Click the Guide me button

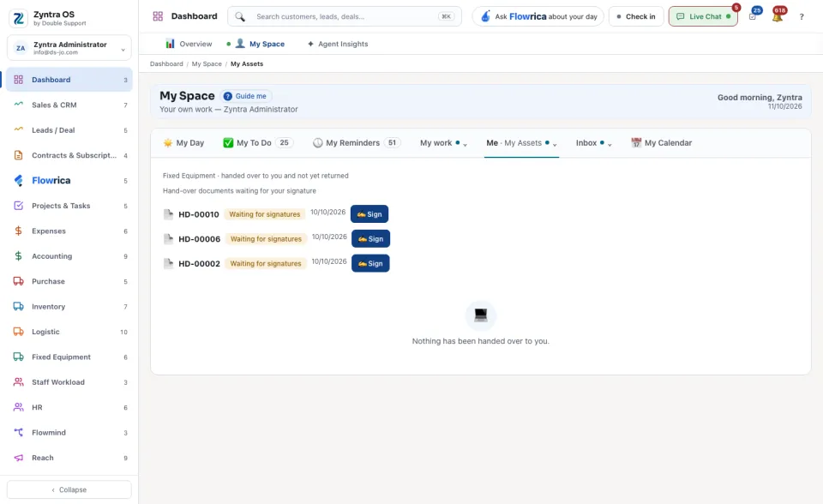245,96
